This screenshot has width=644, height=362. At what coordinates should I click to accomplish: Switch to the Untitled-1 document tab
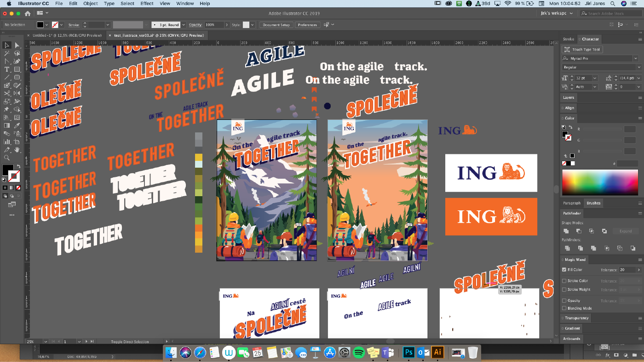(67, 35)
